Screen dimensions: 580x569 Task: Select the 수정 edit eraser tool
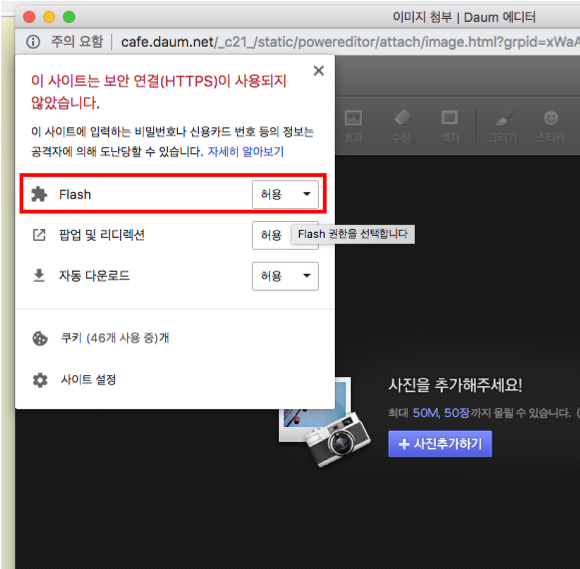[x=402, y=126]
